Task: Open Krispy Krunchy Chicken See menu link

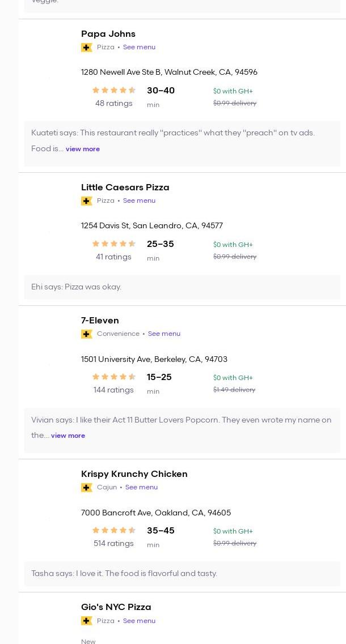Action: [141, 488]
